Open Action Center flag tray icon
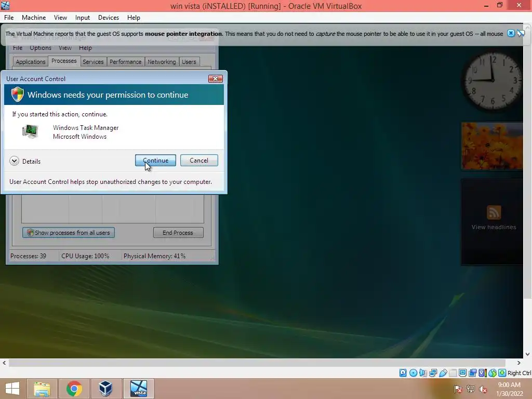Screen dimensions: 532x399 458,389
